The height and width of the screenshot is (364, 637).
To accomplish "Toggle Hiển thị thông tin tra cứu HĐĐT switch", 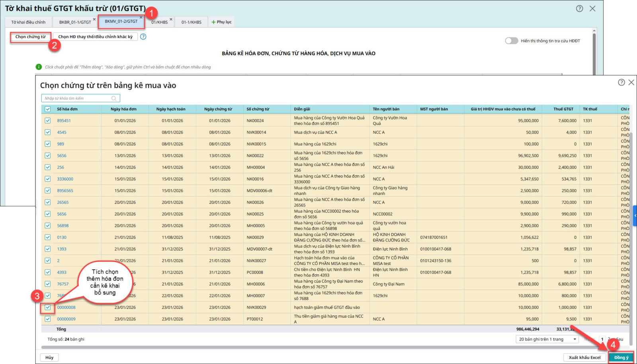I will tap(511, 41).
